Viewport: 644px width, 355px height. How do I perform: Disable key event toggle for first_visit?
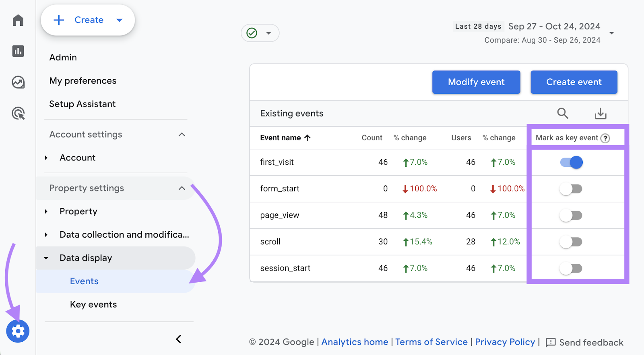[571, 162]
